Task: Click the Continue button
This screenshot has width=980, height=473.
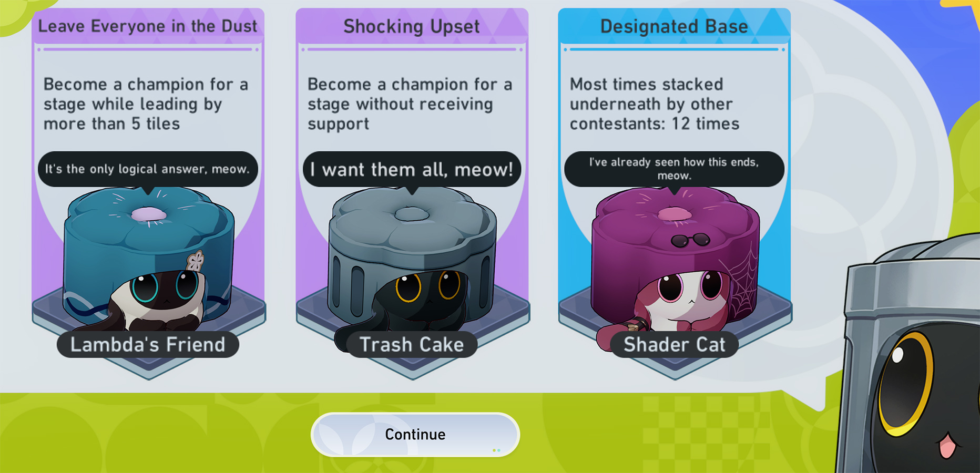Action: (x=415, y=435)
